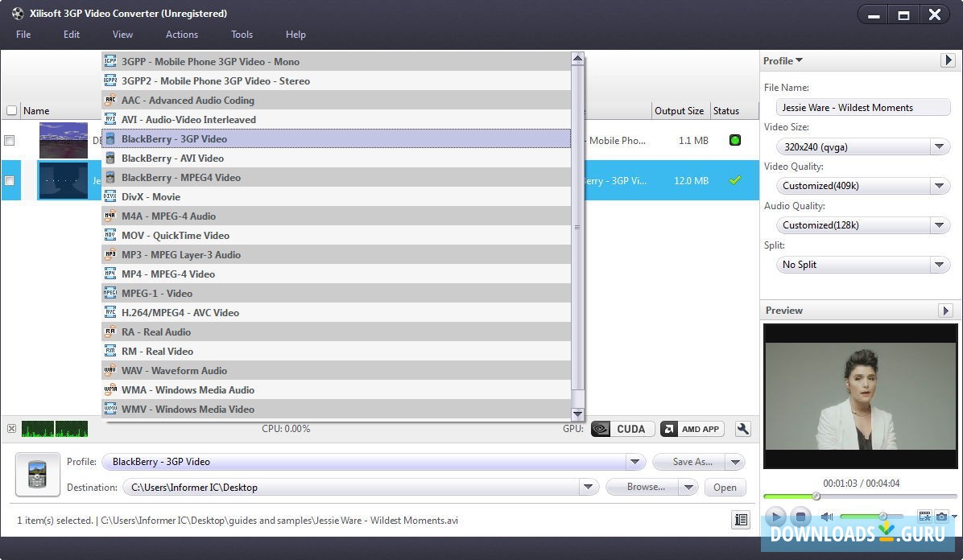
Task: Open the Actions menu
Action: pos(181,35)
